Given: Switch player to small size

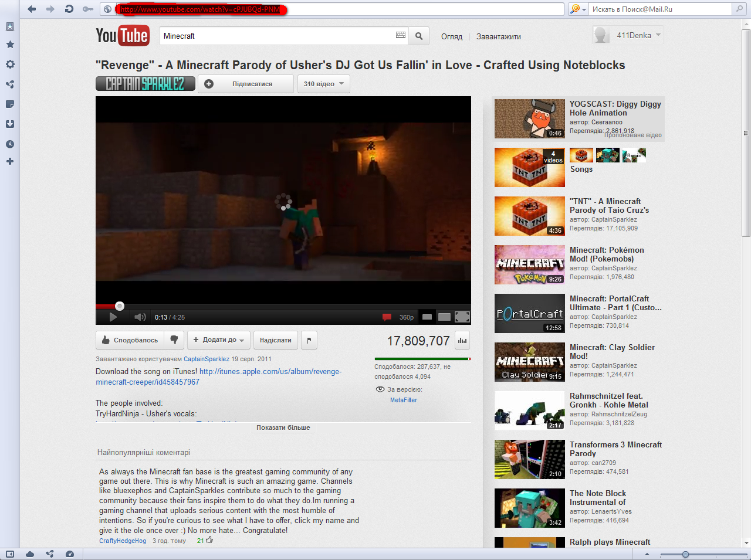Looking at the screenshot, I should (x=427, y=317).
